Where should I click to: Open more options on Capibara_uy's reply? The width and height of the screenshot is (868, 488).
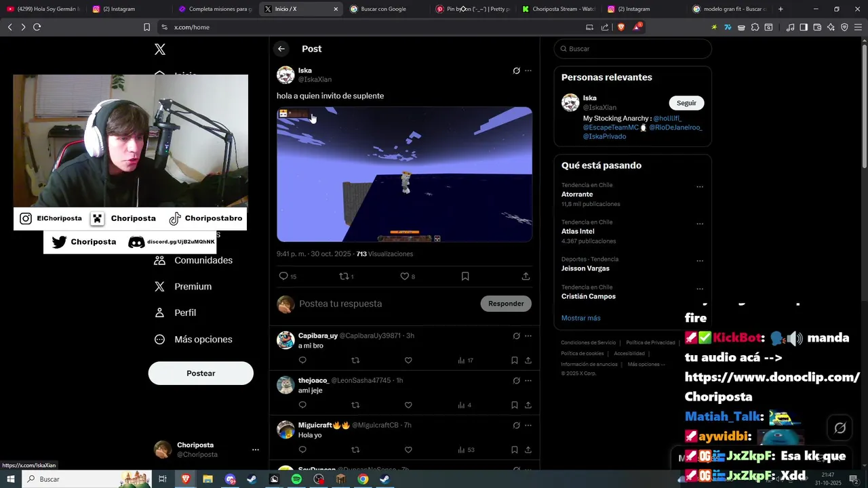(528, 335)
